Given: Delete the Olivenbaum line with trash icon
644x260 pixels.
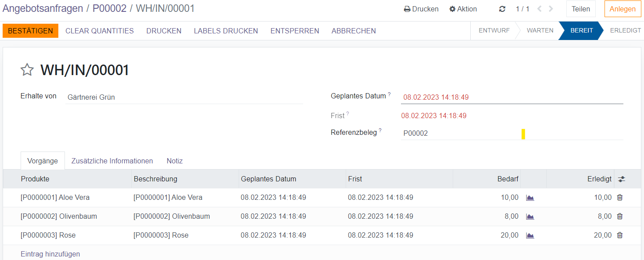Looking at the screenshot, I should [x=619, y=217].
